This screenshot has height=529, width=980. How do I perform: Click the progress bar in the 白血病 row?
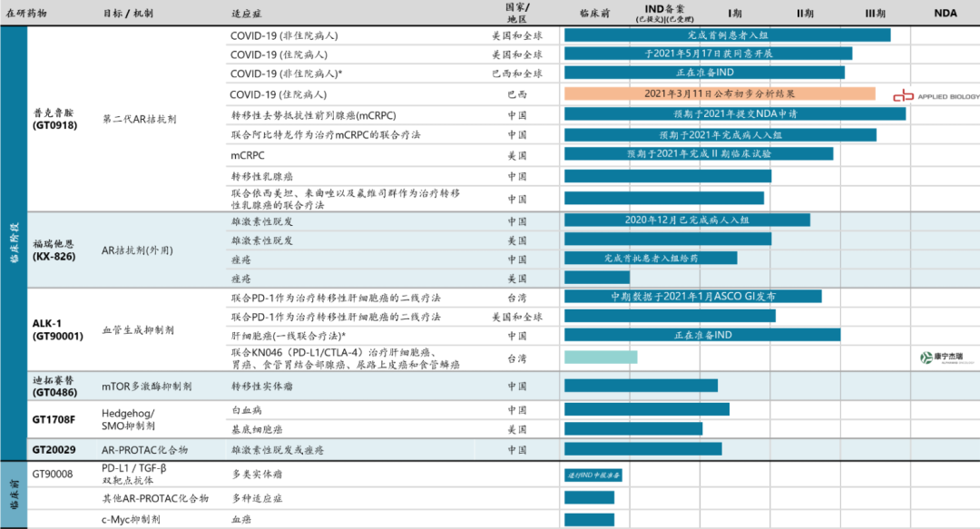(x=647, y=409)
